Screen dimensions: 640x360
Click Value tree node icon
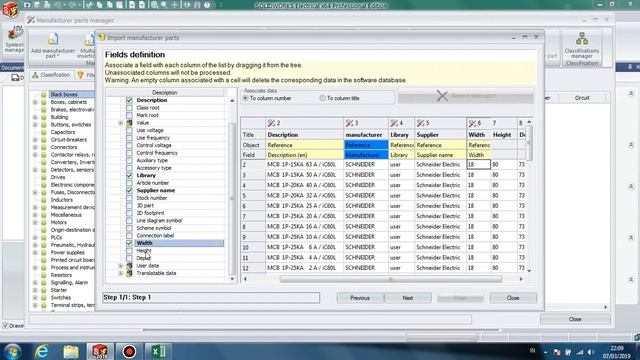[129, 123]
